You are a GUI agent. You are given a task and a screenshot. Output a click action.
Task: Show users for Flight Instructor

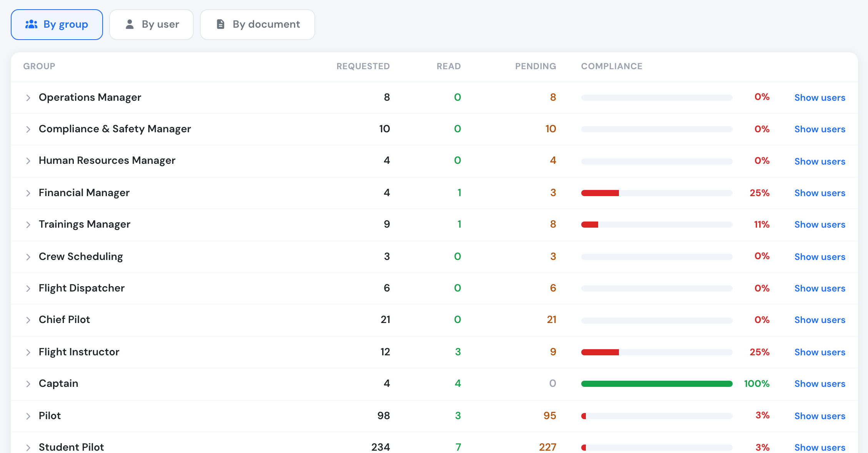pos(820,352)
